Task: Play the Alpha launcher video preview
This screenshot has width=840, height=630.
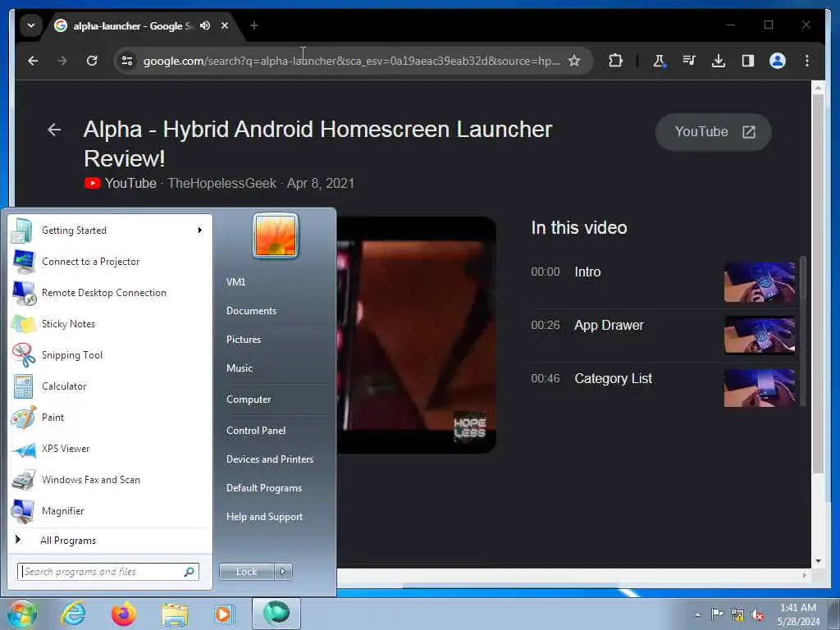Action: pos(416,335)
